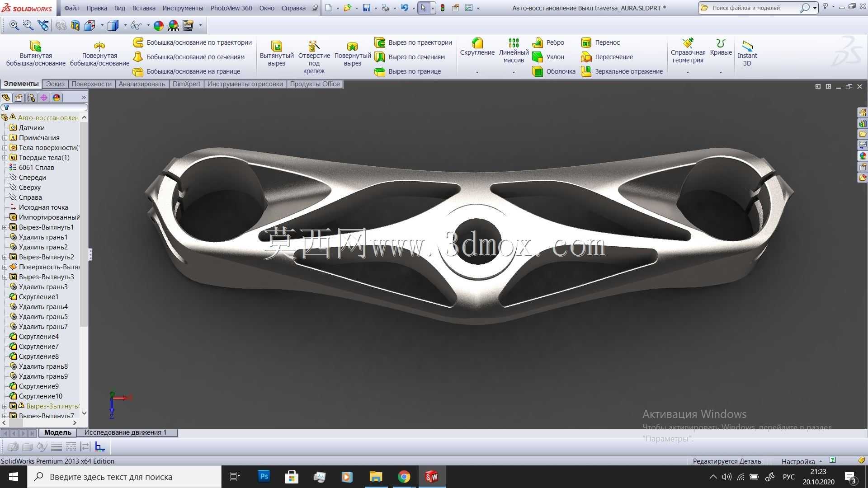Select the Вытянутый вырез tool

coord(277,53)
